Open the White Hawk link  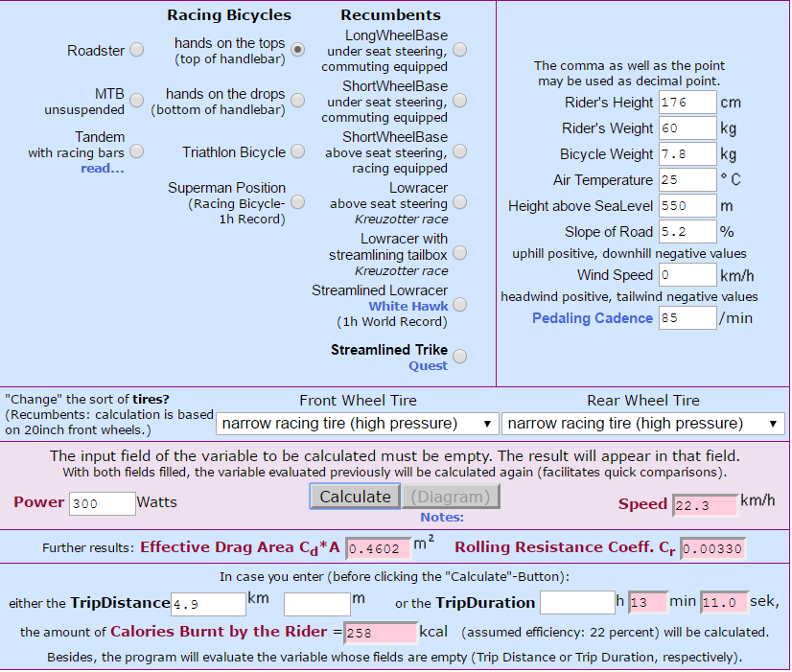click(408, 306)
